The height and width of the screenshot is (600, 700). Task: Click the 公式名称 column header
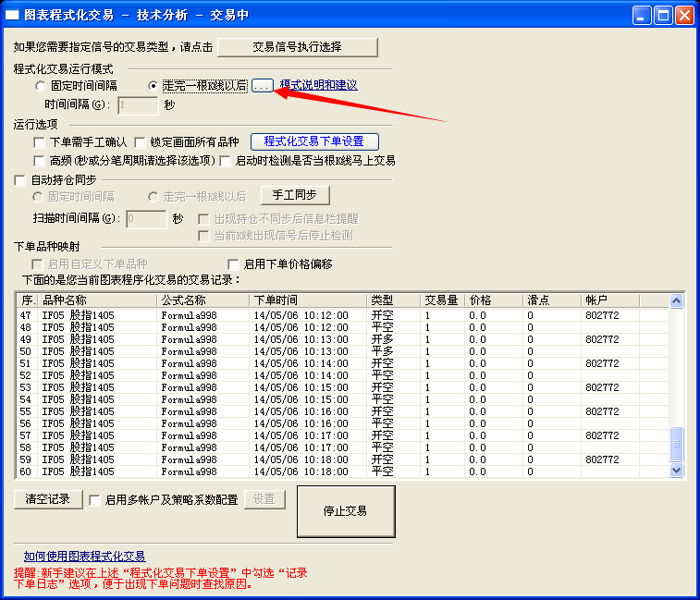pos(203,300)
